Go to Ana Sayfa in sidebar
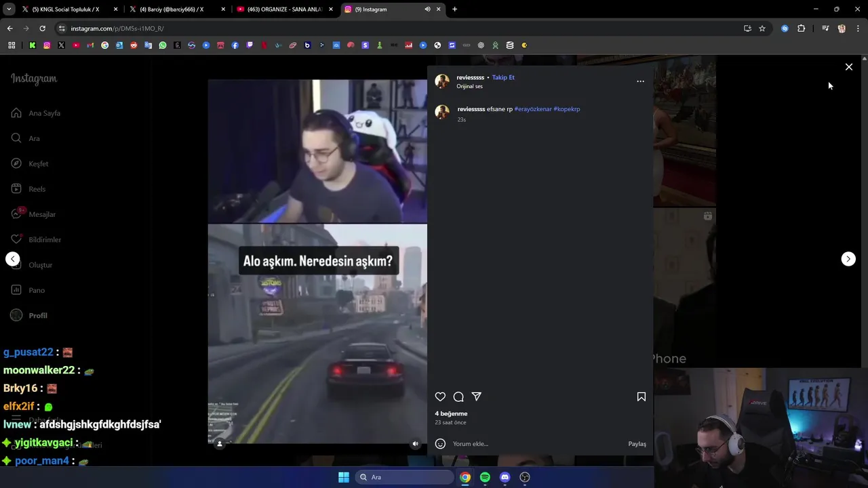The image size is (868, 488). click(37, 113)
